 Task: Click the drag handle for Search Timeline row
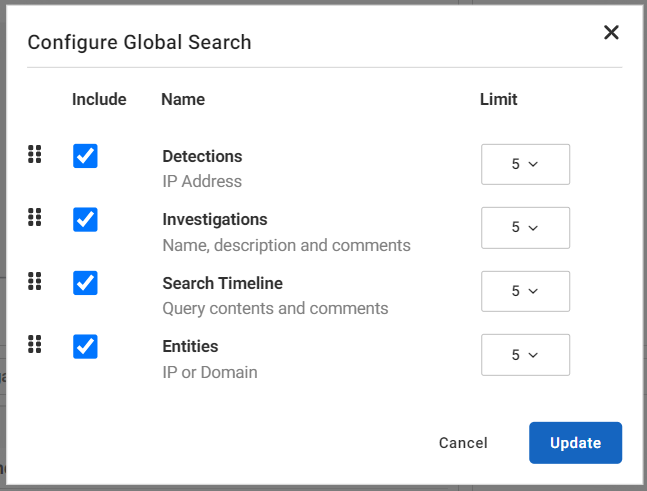click(x=35, y=281)
